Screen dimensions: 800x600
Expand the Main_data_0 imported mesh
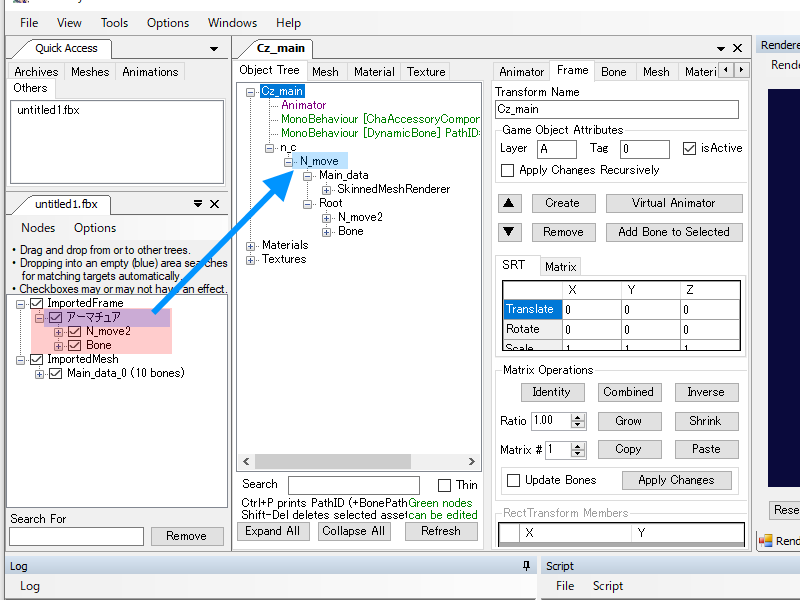pyautogui.click(x=39, y=374)
